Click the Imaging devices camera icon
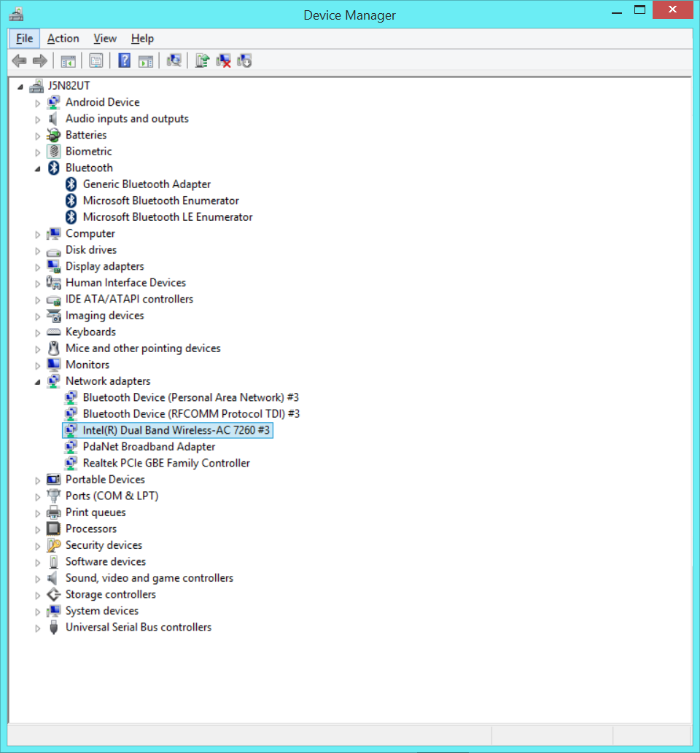Viewport: 700px width, 753px height. tap(54, 316)
